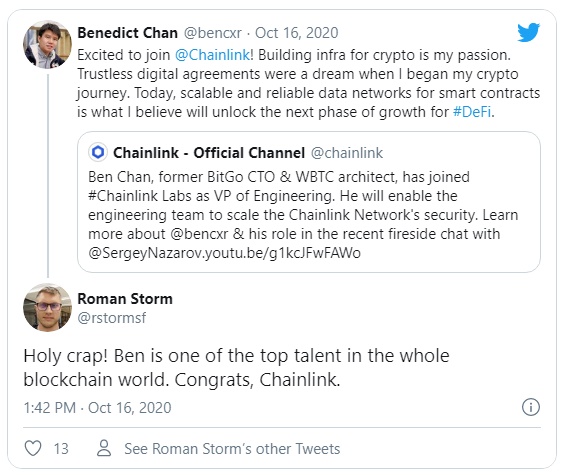Click the @chainlink handle in quoted tweet
566x475 pixels.
347,153
